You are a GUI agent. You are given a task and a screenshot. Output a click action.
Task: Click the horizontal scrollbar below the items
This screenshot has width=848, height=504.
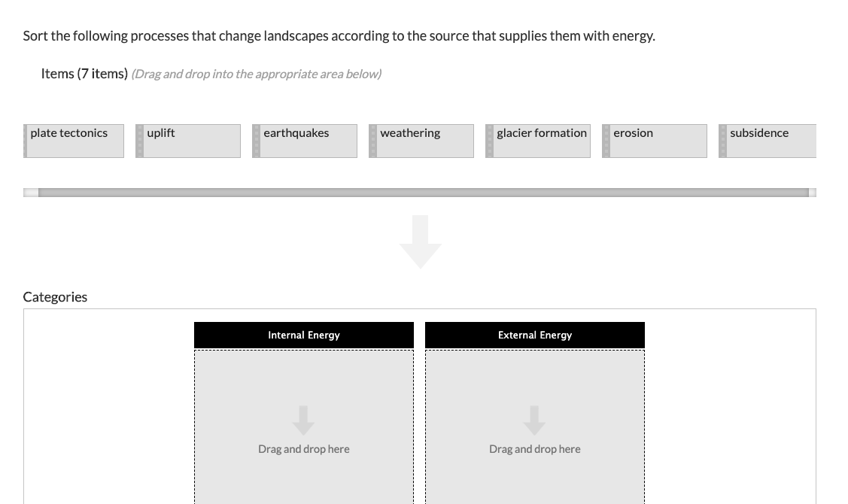click(x=420, y=193)
